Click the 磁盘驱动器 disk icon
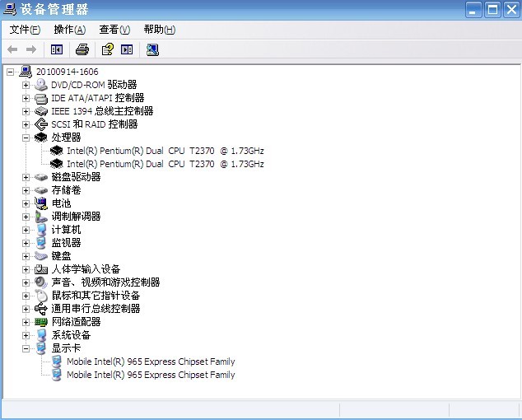Image resolution: width=522 pixels, height=420 pixels. (x=41, y=177)
